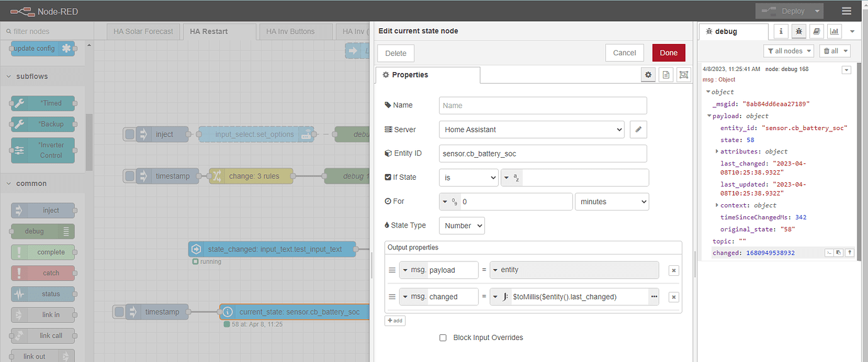Open the node appearance icon tab
The image size is (868, 362).
pos(684,75)
